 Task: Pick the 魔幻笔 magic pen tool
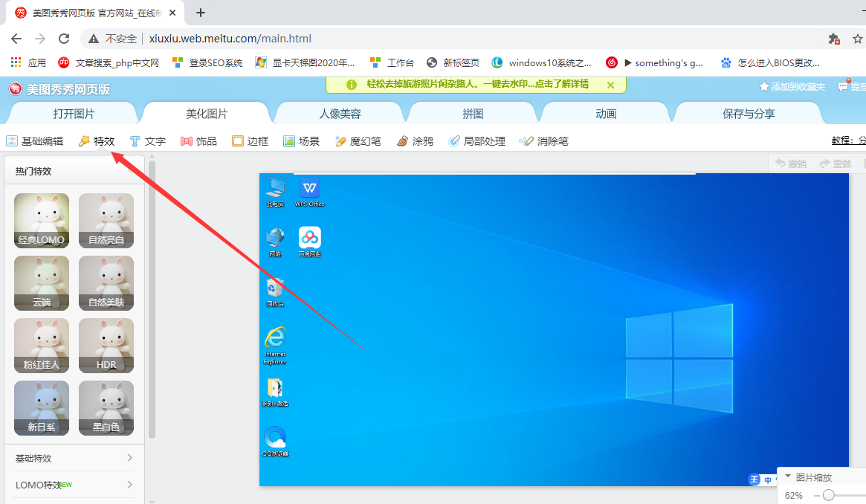[358, 141]
